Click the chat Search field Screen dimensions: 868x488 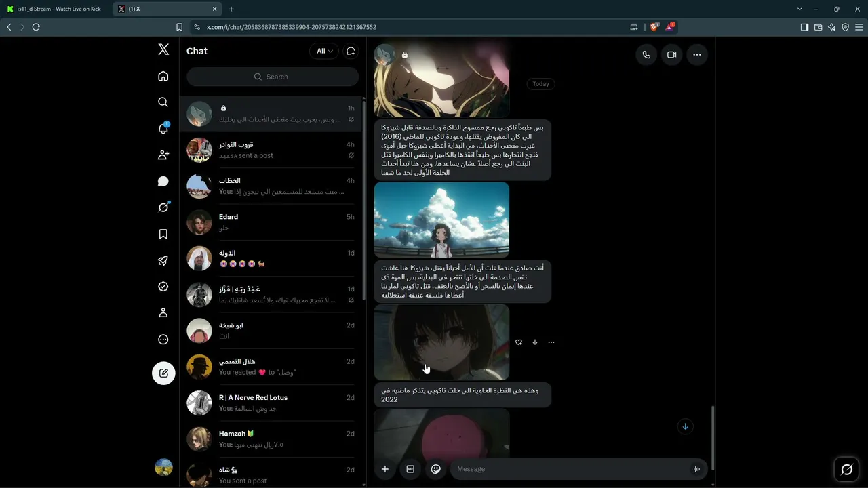point(273,77)
